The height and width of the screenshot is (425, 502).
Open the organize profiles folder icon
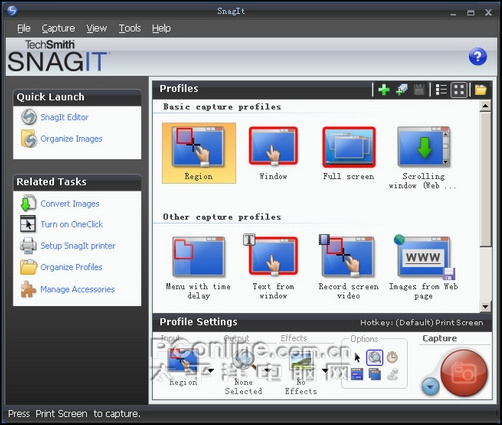(481, 89)
